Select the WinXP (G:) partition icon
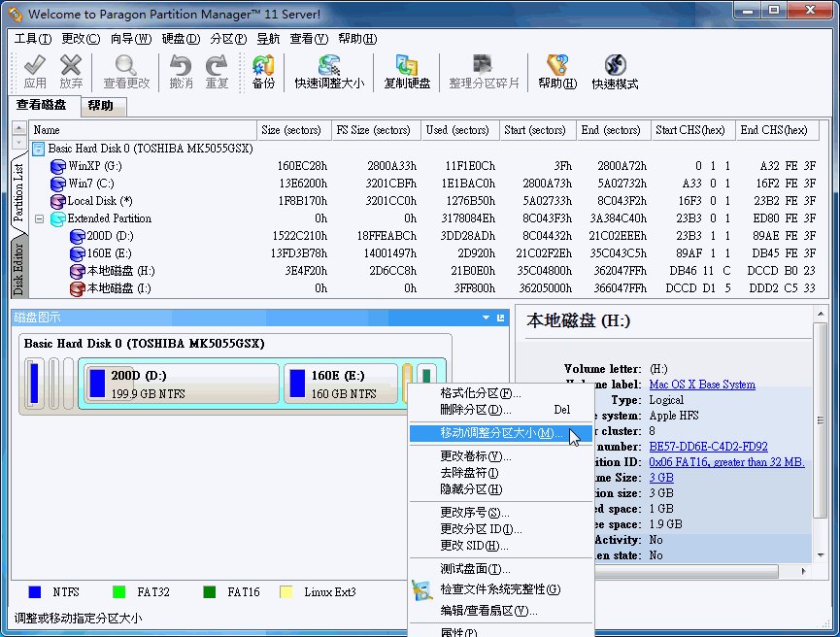The image size is (840, 637). (x=58, y=166)
